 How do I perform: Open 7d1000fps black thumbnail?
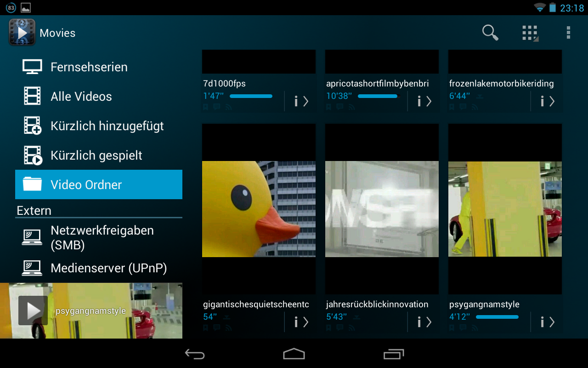(259, 62)
